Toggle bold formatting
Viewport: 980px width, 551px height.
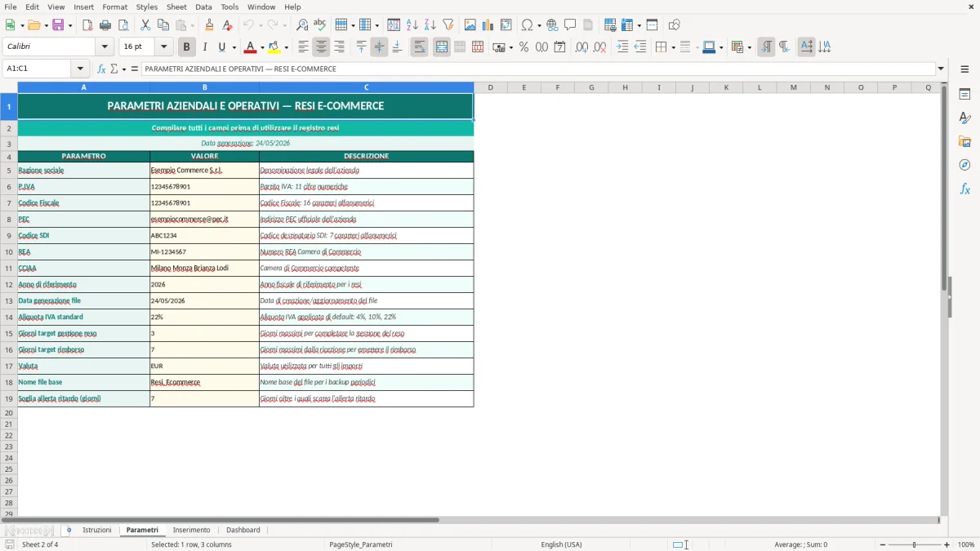pyautogui.click(x=186, y=47)
